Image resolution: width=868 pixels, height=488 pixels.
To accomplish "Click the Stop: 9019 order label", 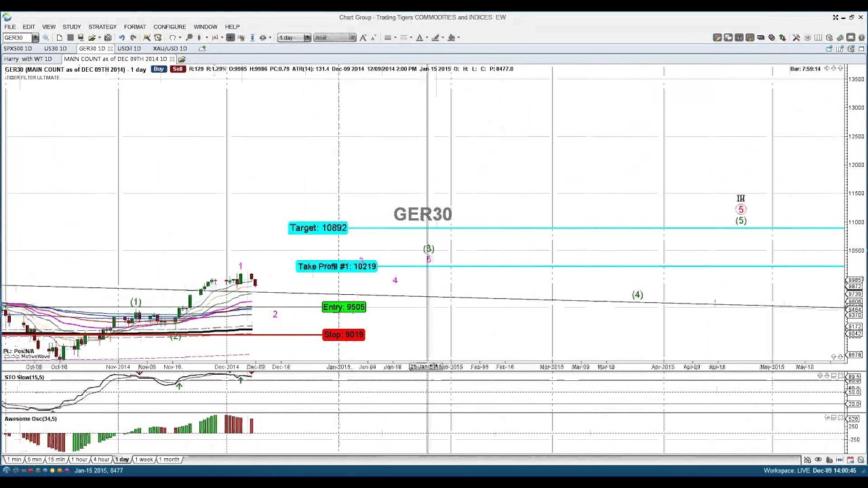I will click(344, 334).
